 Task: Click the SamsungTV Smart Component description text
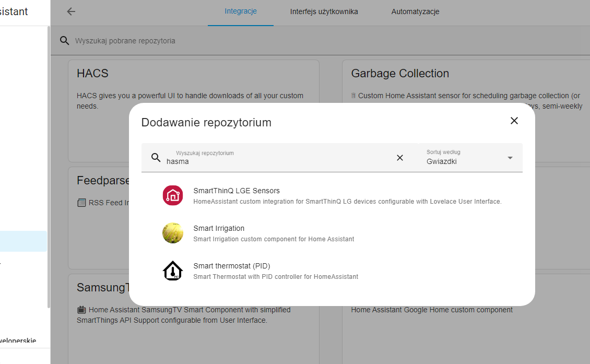point(184,315)
